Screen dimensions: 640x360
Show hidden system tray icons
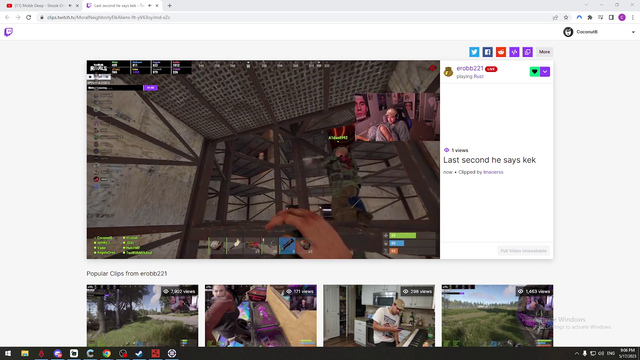coord(577,353)
